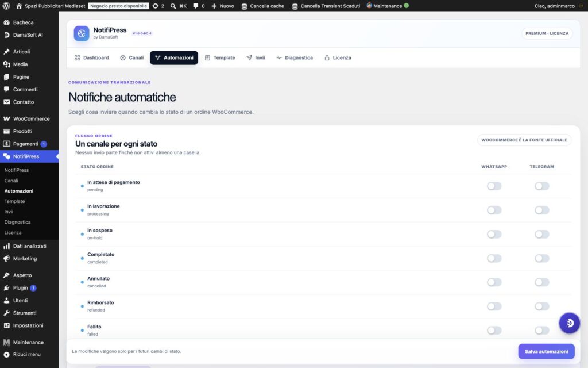This screenshot has width=588, height=368.
Task: Switch on Telegram for Rimborsato
Action: point(541,306)
